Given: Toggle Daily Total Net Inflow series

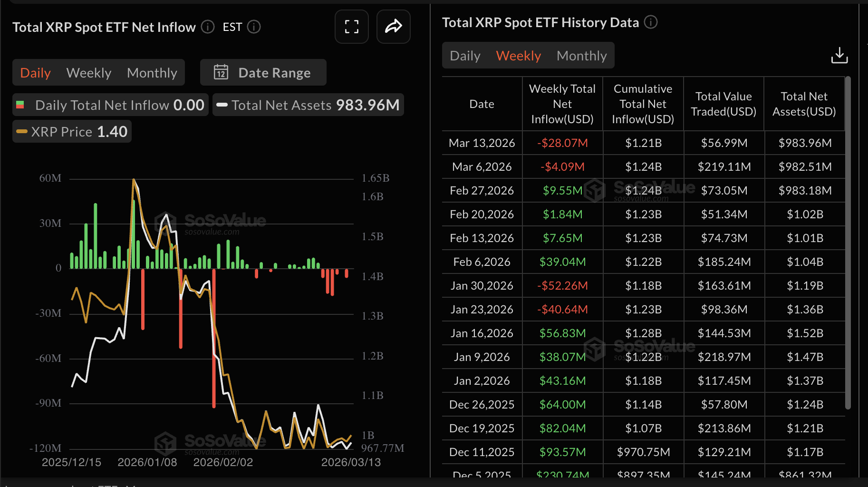Looking at the screenshot, I should click(110, 105).
